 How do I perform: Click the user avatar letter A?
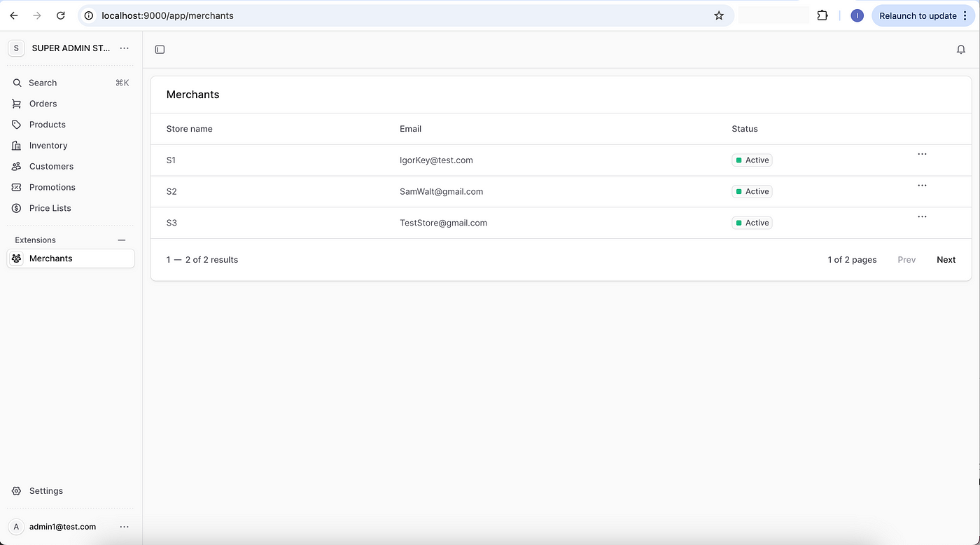click(x=16, y=527)
